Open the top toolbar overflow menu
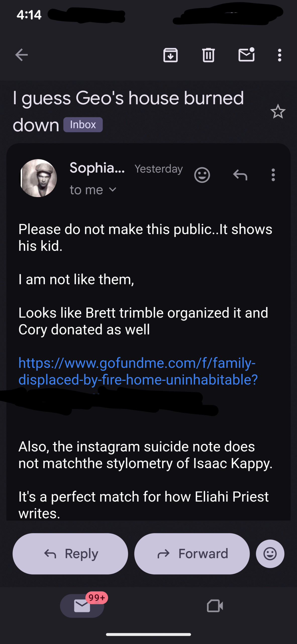 279,55
